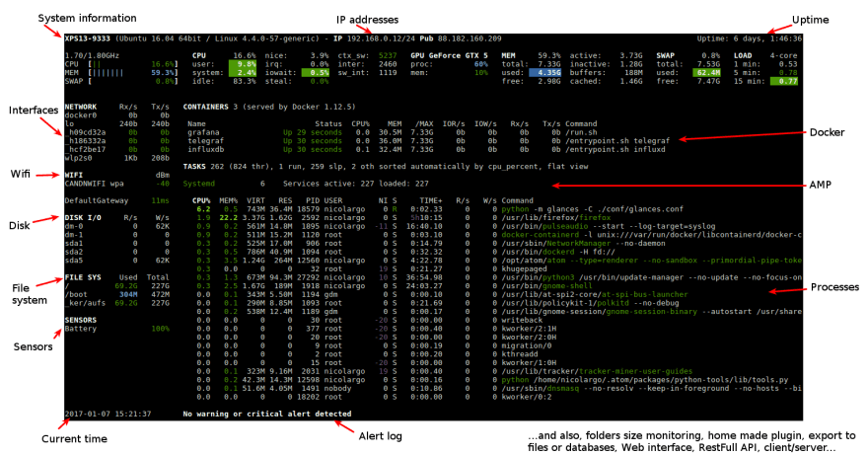
Task: Click the DefaultGateway entry
Action: click(116, 200)
